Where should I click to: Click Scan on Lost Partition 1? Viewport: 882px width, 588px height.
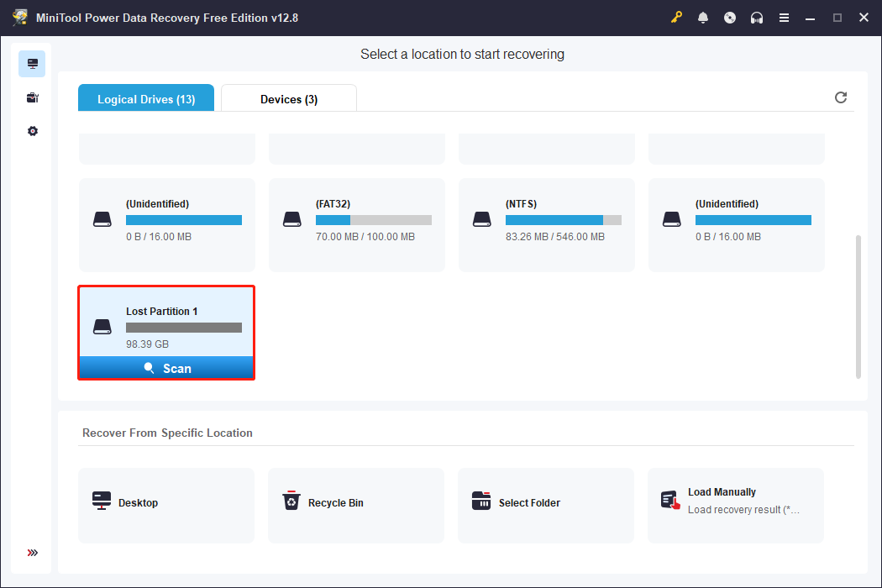[166, 368]
